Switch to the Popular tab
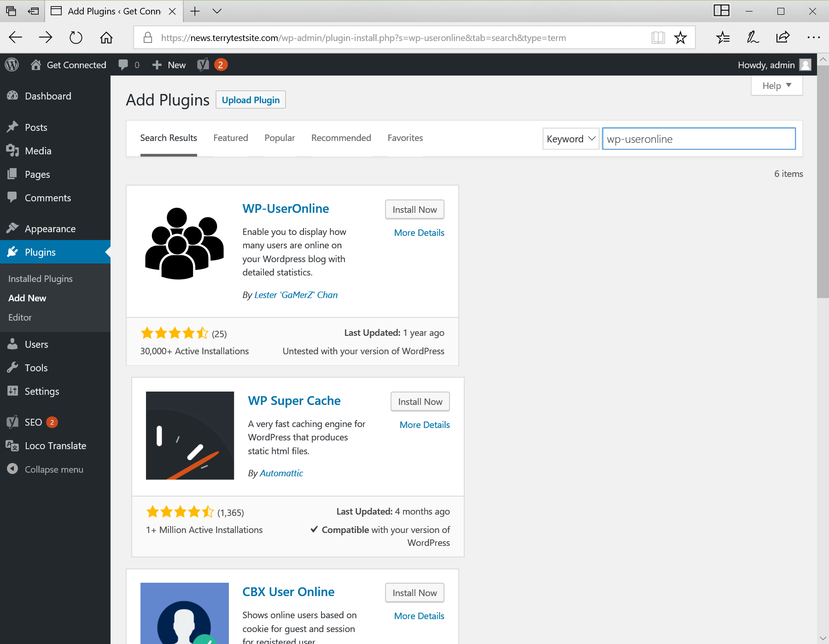The image size is (829, 644). point(280,138)
